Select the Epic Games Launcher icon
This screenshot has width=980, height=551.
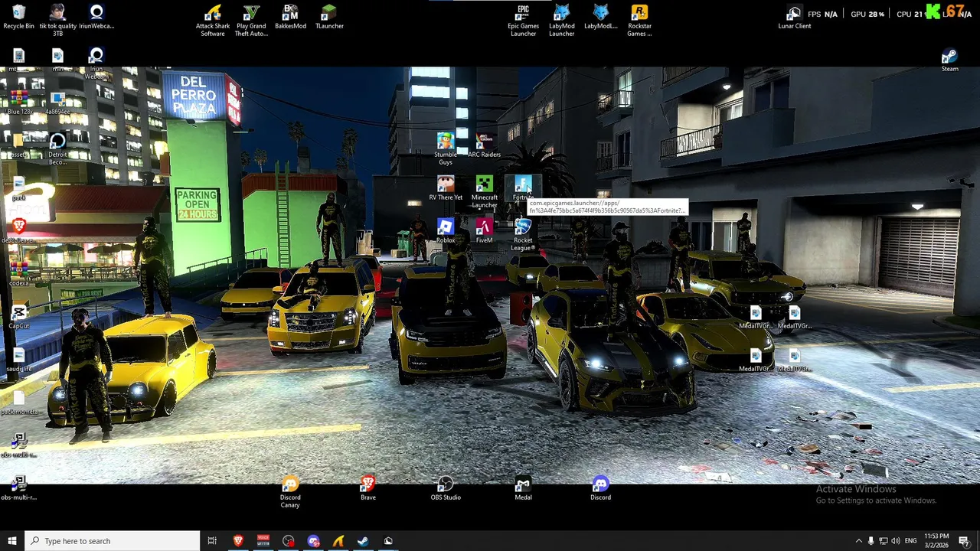(x=523, y=20)
